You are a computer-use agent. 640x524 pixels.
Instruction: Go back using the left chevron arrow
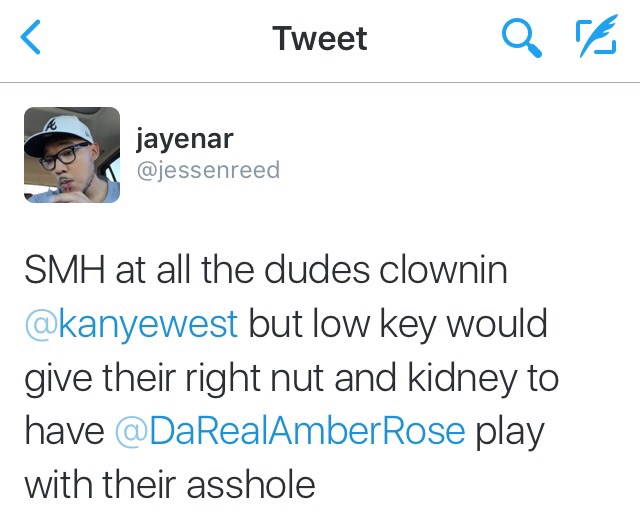coord(31,37)
